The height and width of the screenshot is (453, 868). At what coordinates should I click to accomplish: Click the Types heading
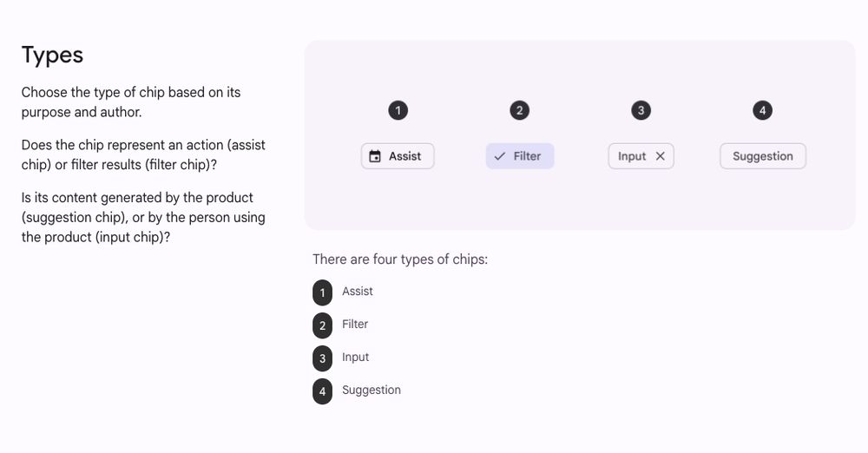[52, 56]
